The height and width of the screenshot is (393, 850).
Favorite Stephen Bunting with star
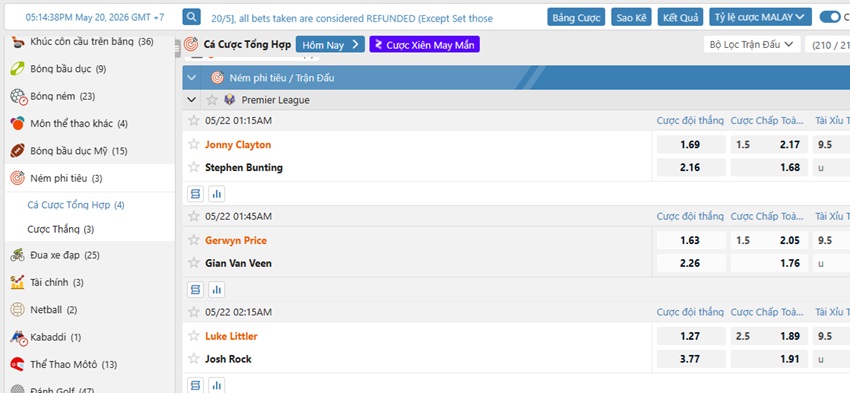[x=194, y=167]
